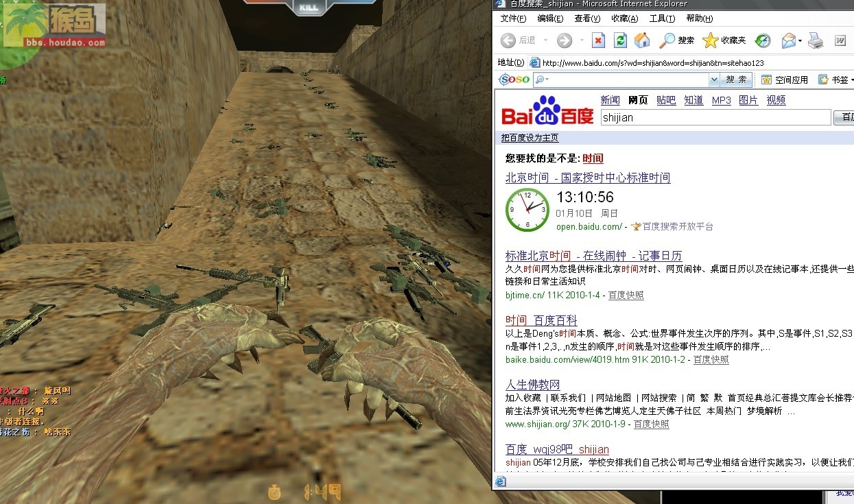Screen dimensions: 854x504
Task: Click the Beijing time analog clock image
Action: (527, 209)
